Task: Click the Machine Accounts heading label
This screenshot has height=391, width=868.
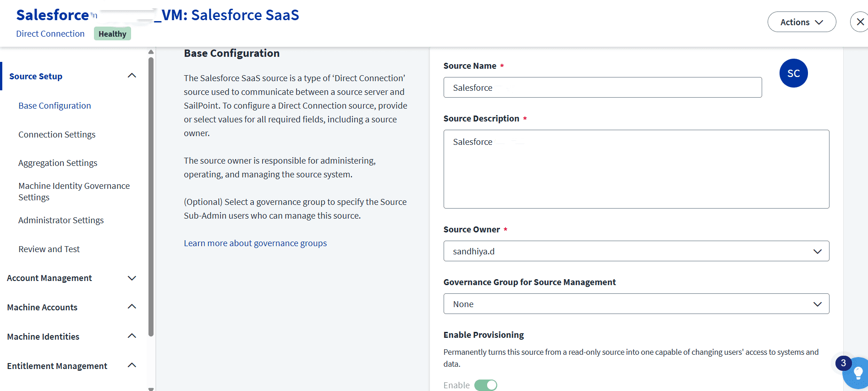Action: 42,307
